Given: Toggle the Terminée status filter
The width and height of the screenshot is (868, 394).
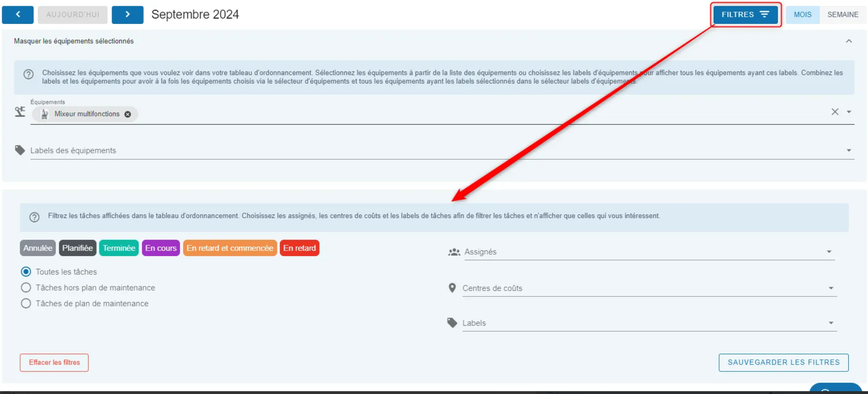Looking at the screenshot, I should click(x=119, y=248).
